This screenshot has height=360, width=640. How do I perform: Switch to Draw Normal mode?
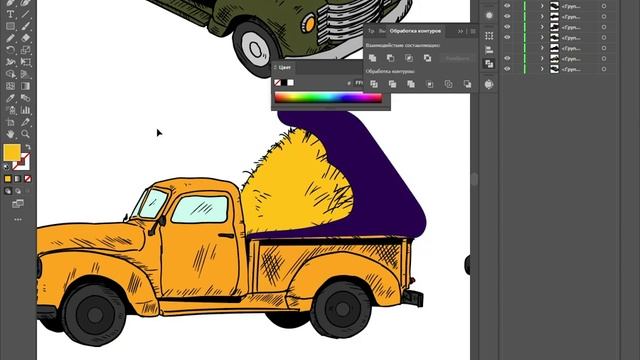pos(8,191)
